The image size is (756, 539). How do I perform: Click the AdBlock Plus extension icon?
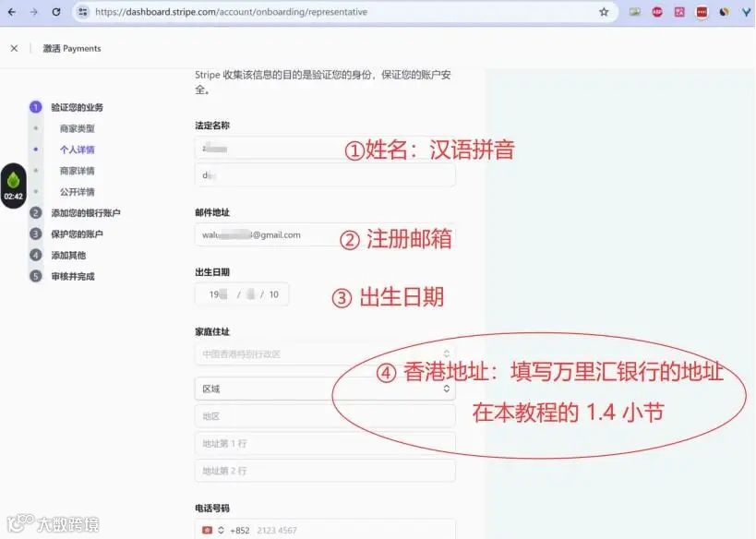[657, 12]
